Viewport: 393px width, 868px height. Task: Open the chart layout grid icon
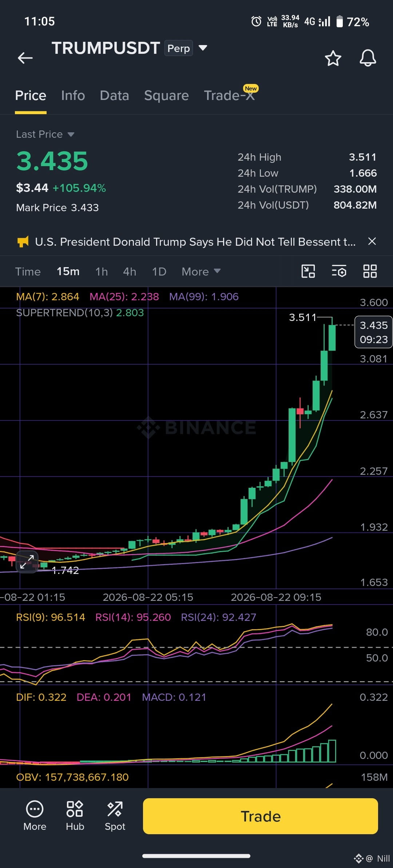pos(370,271)
